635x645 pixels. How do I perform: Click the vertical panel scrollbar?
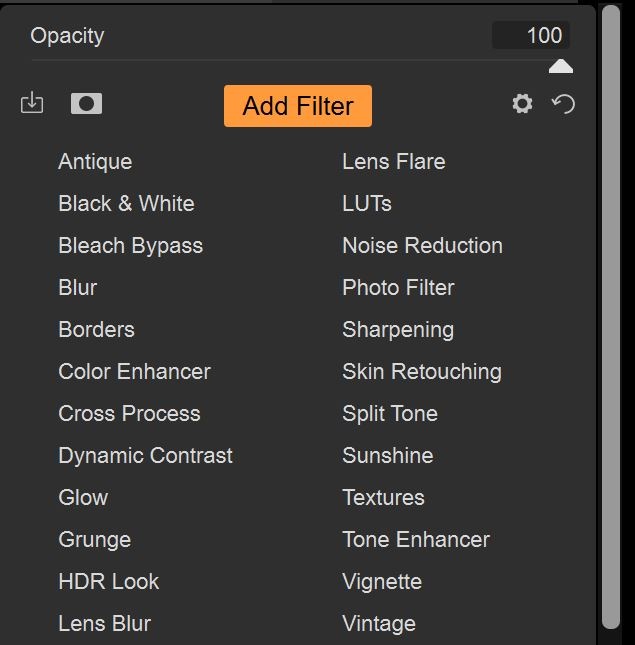611,317
